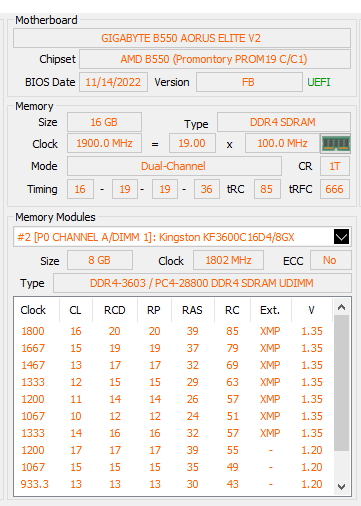Click the memory size 16 GB field
This screenshot has width=361, height=506.
coord(104,122)
